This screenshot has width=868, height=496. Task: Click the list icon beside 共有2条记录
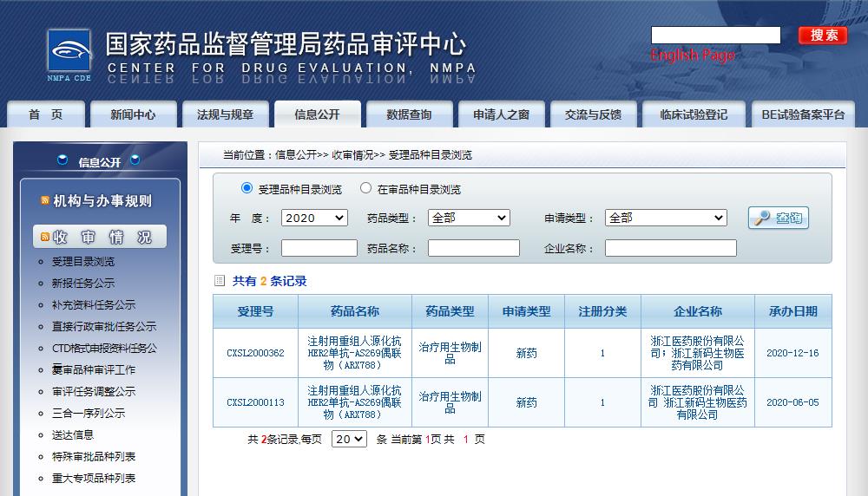click(x=220, y=281)
